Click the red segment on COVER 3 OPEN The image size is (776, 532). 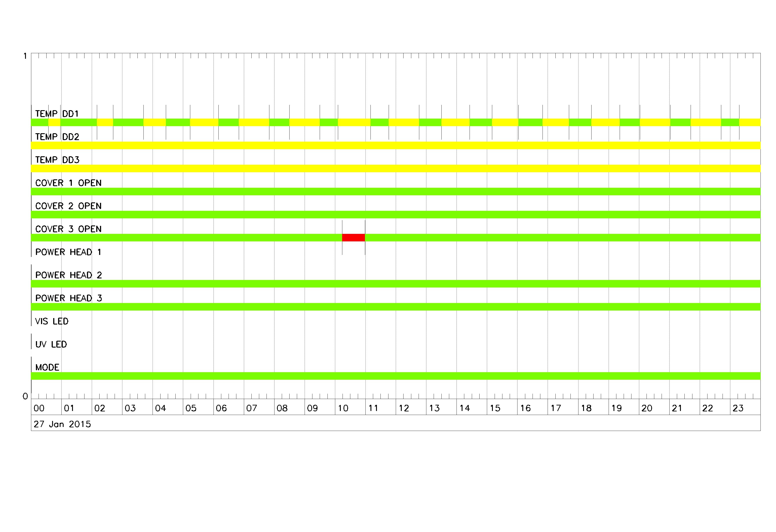tap(353, 238)
